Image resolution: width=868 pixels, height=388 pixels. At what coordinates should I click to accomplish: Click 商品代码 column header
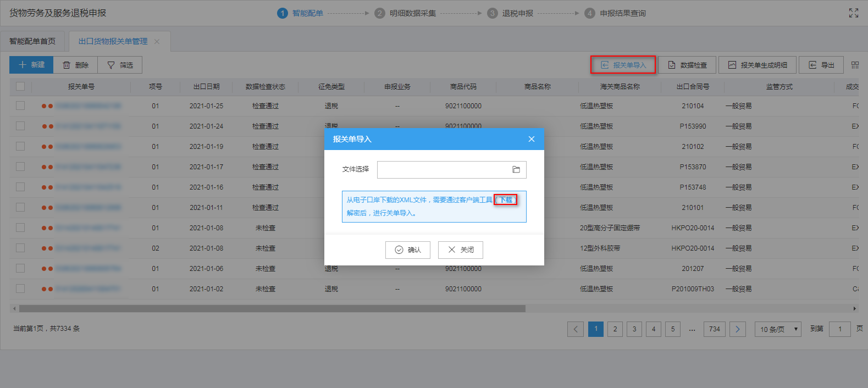(463, 87)
